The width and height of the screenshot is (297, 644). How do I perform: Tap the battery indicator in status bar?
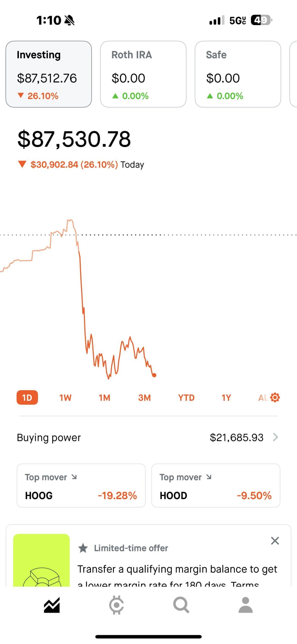pos(261,20)
